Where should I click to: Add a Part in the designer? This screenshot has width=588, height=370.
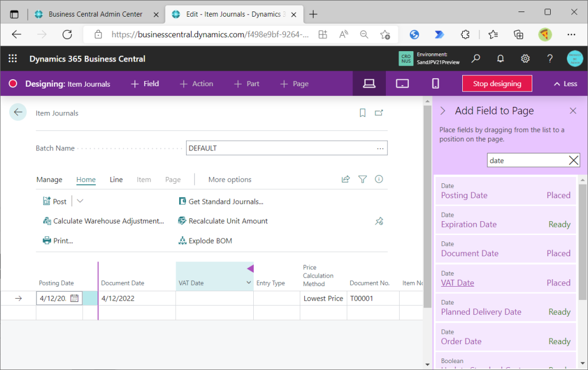[x=246, y=84]
